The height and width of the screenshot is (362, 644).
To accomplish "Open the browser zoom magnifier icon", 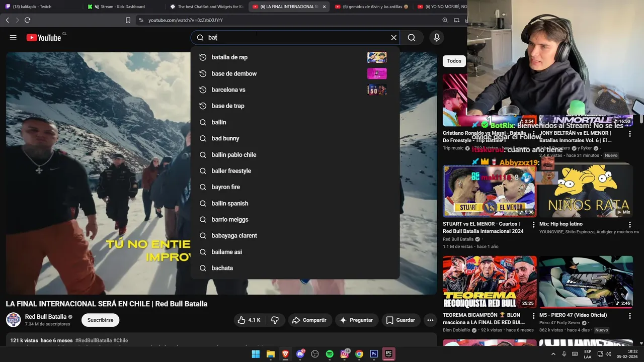I will click(445, 20).
